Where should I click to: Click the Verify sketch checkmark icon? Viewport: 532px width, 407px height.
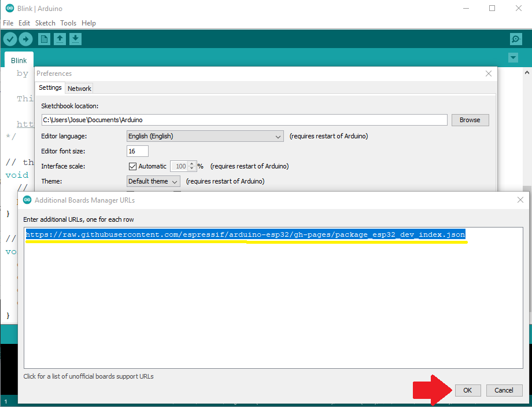pyautogui.click(x=10, y=39)
